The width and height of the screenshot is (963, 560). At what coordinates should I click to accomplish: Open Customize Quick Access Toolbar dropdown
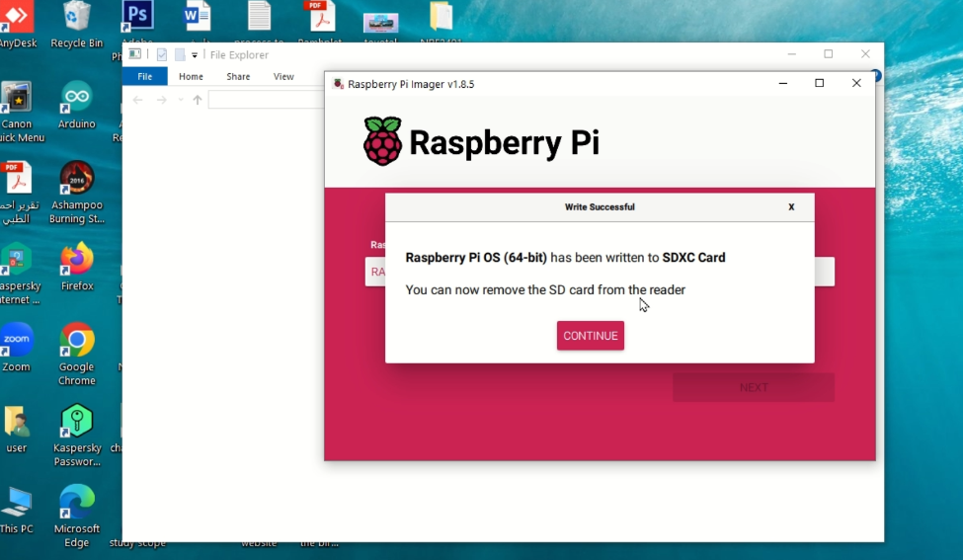pos(194,54)
